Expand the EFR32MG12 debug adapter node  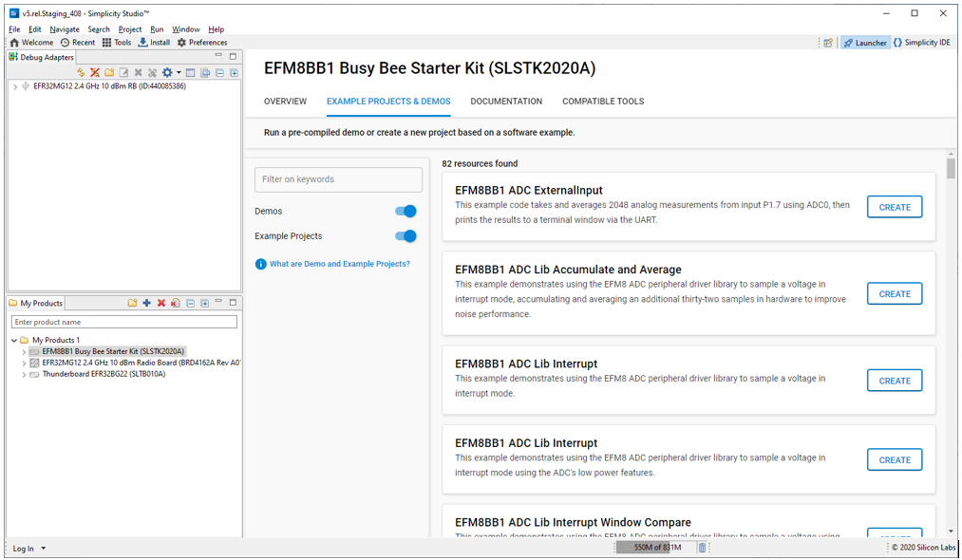[x=15, y=86]
